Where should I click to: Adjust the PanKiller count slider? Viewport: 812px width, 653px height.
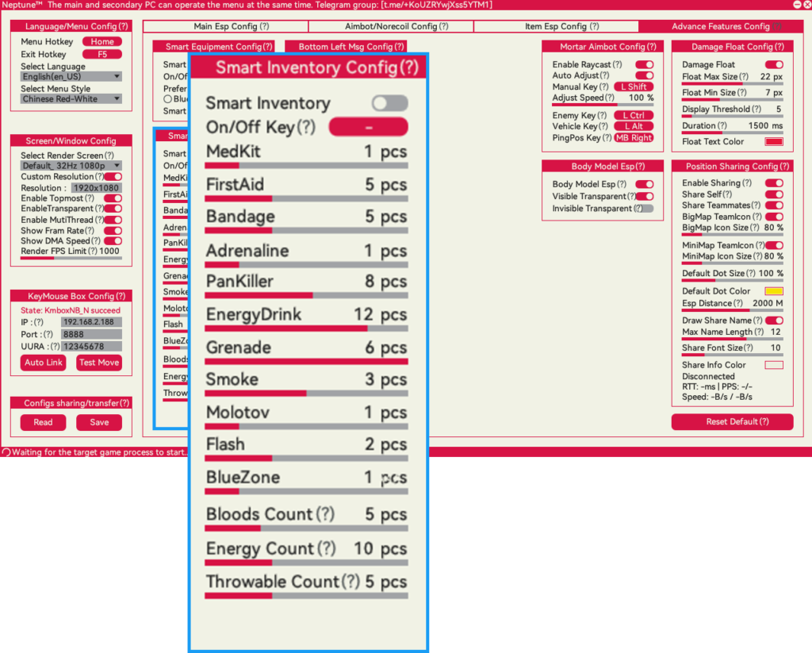tap(306, 295)
